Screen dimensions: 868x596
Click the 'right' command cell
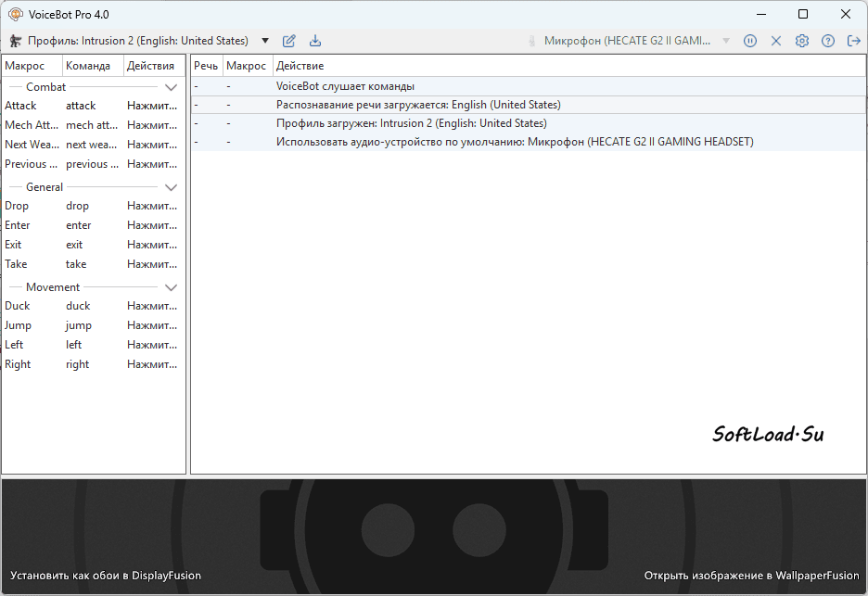point(78,364)
